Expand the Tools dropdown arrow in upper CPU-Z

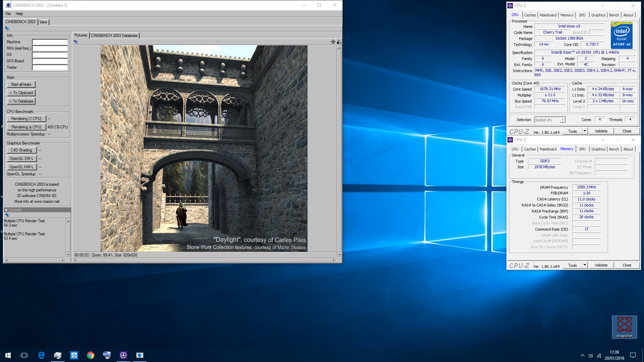coord(585,131)
